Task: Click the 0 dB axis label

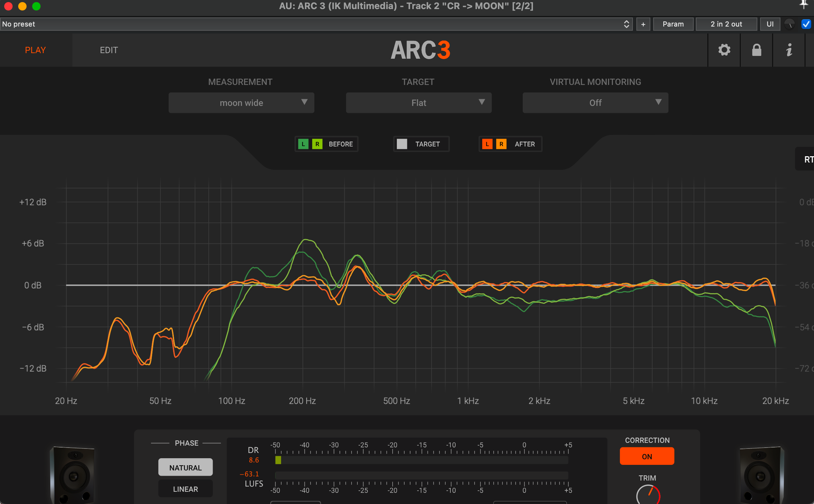Action: 33,285
